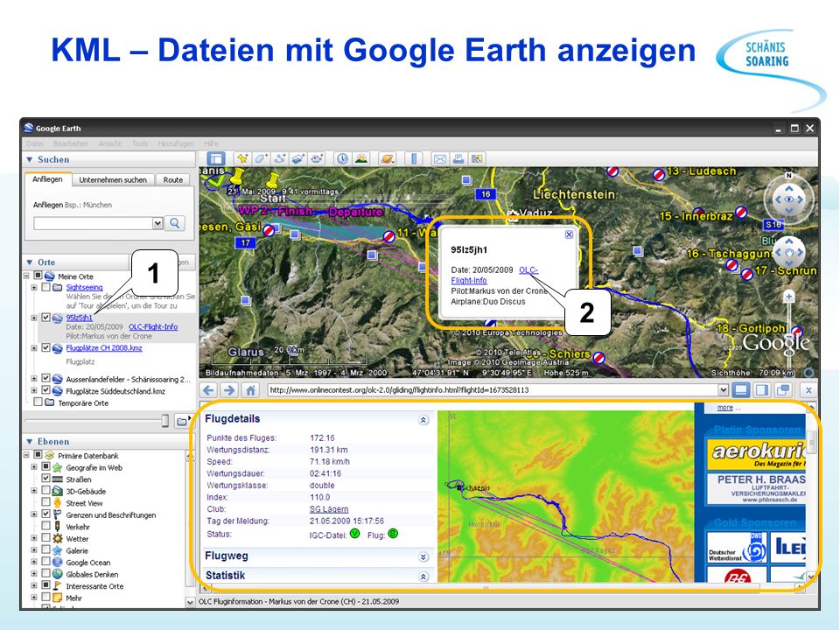Enable the Temporäre Orte checkbox
Screen dimensions: 840x630
tap(38, 402)
